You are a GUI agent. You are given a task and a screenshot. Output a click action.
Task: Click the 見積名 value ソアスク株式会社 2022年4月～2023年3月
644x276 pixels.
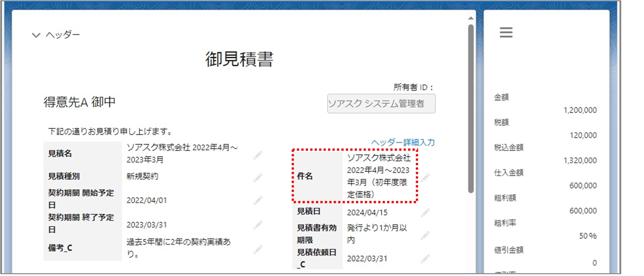(182, 153)
